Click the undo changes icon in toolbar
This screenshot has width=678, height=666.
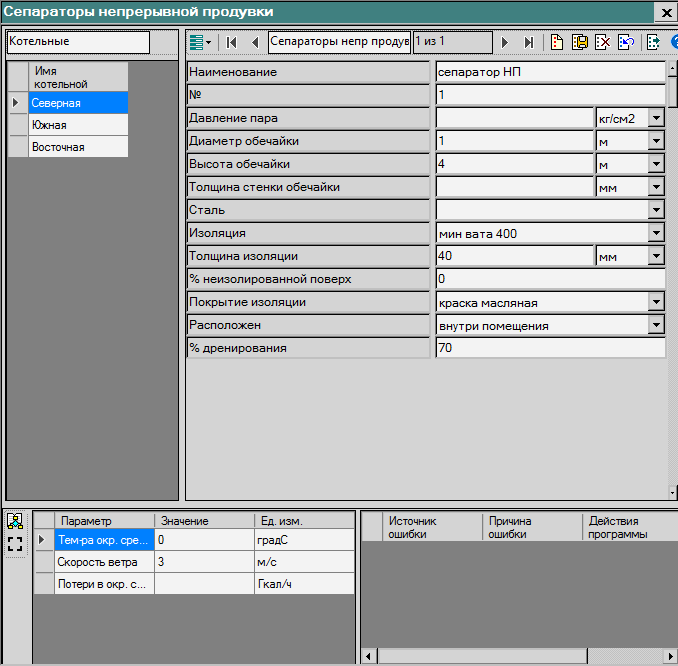pos(625,42)
